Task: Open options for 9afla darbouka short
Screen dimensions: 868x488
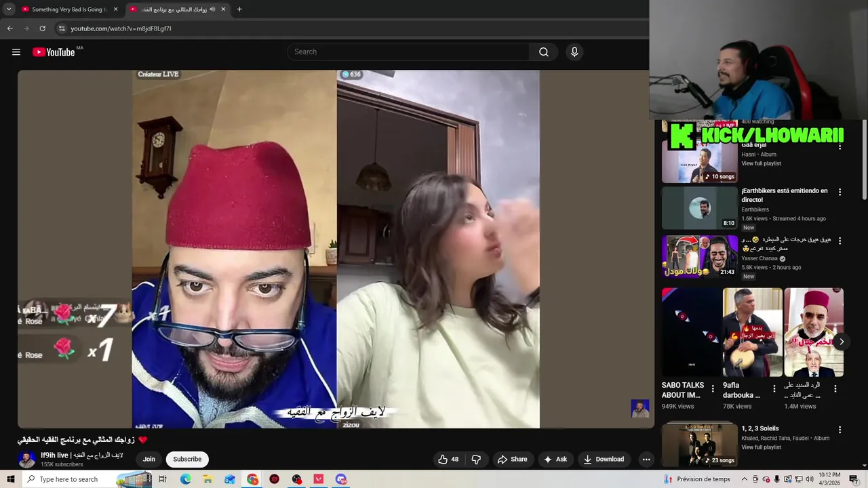Action: (x=774, y=389)
